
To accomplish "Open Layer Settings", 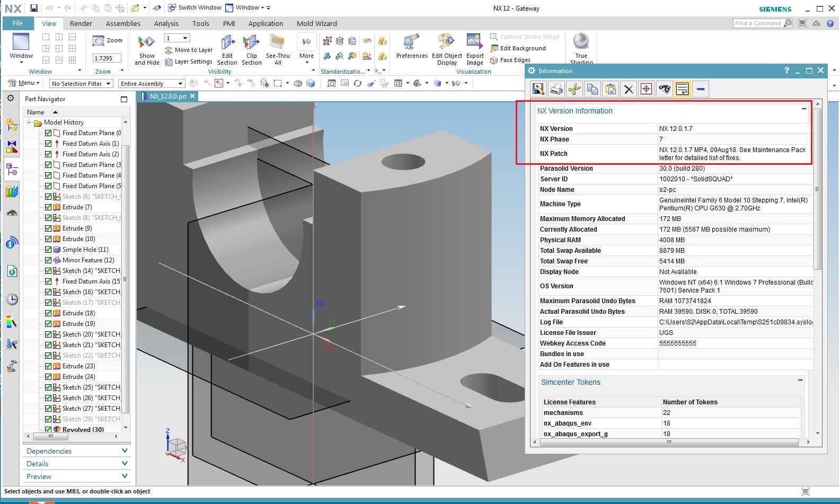I will point(189,62).
